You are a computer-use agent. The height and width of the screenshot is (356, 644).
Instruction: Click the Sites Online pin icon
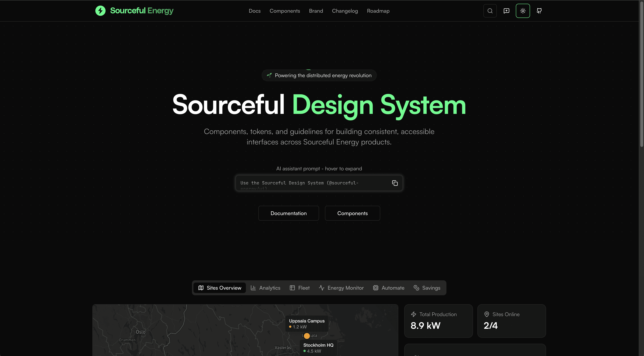click(487, 314)
